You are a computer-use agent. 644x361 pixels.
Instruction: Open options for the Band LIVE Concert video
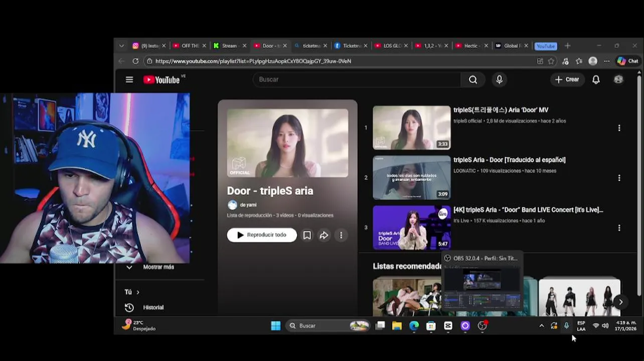click(x=619, y=228)
